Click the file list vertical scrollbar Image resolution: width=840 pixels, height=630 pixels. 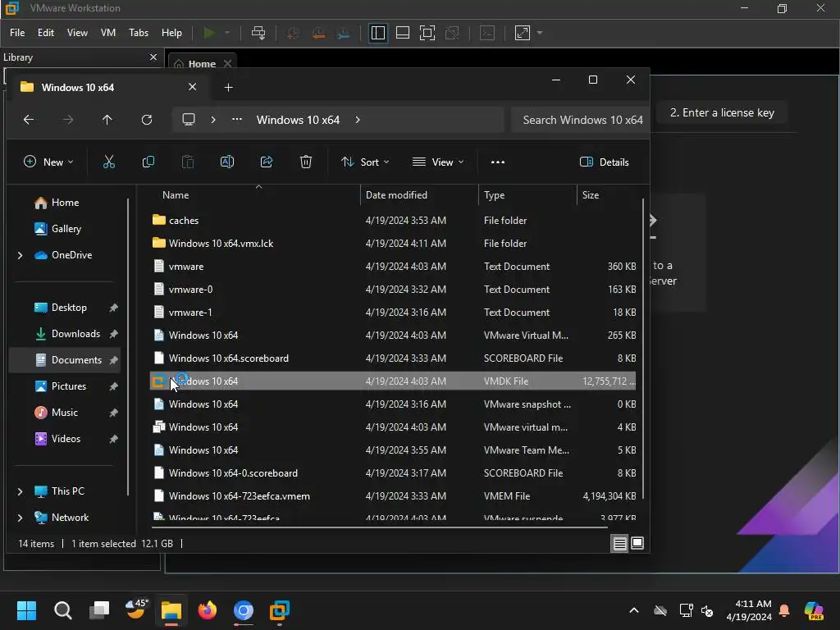point(643,348)
